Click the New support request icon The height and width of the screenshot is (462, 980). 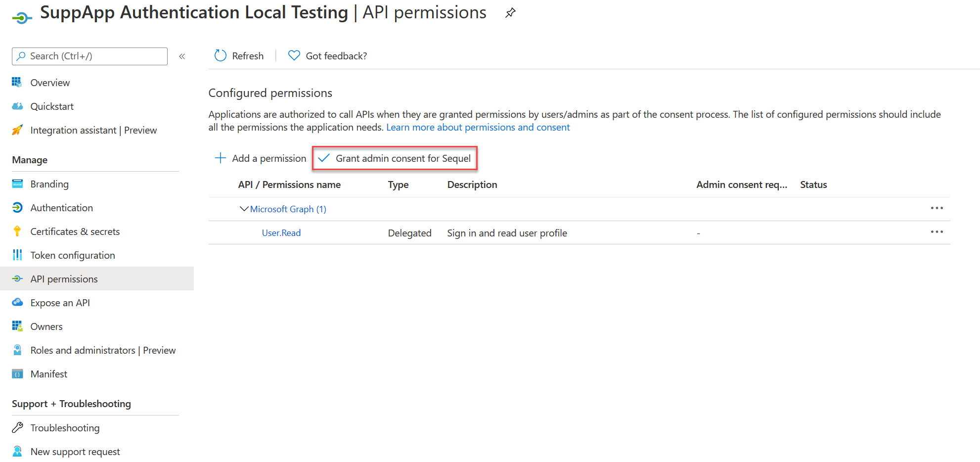click(17, 452)
